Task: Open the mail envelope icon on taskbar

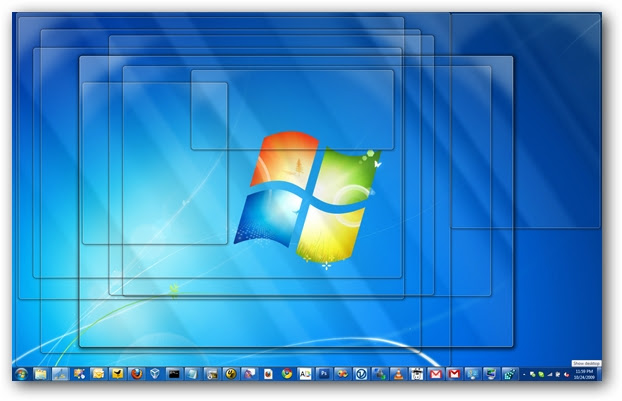Action: (98, 374)
